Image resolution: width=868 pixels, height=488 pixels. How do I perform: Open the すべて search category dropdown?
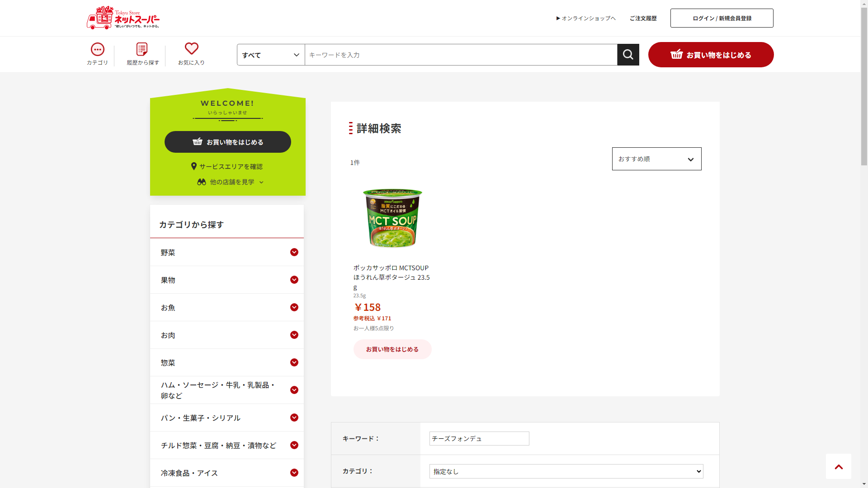click(271, 55)
